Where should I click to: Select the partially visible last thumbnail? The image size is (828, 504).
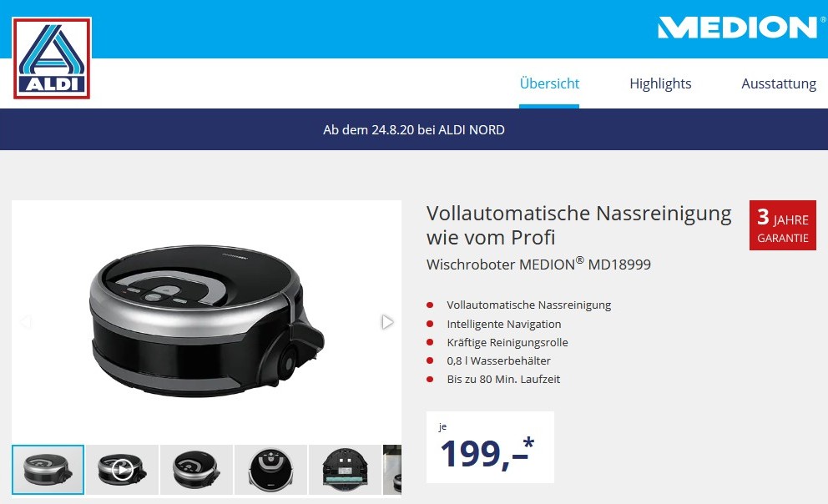[392, 470]
